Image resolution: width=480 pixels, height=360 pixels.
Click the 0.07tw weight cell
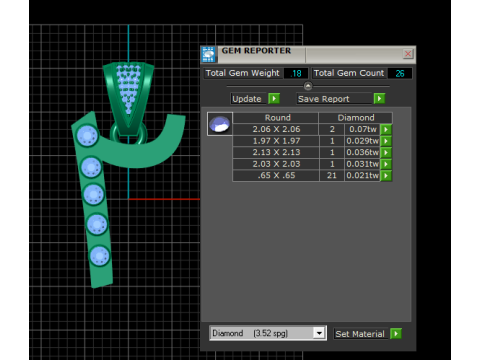362,129
